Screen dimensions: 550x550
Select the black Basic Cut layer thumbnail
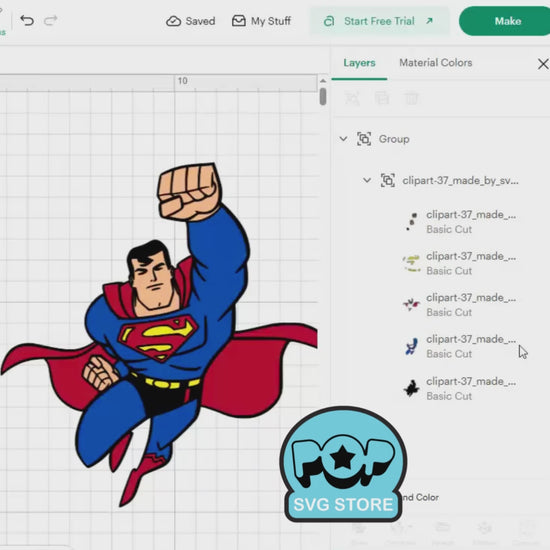411,388
